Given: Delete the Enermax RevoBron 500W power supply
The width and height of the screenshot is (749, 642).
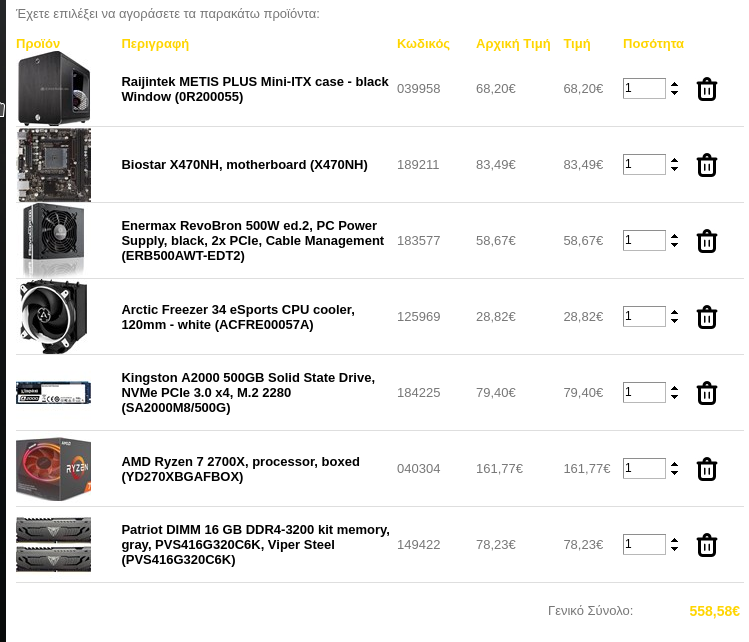Looking at the screenshot, I should tap(706, 241).
